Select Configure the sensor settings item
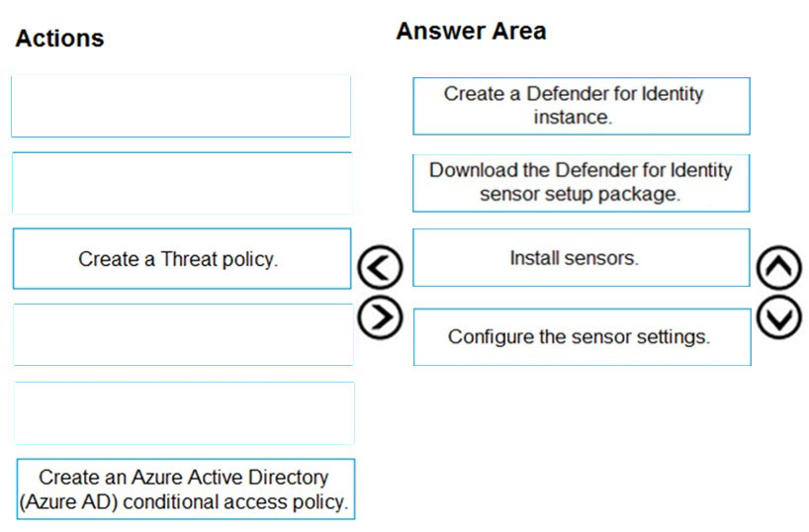This screenshot has width=809, height=532. pyautogui.click(x=582, y=337)
